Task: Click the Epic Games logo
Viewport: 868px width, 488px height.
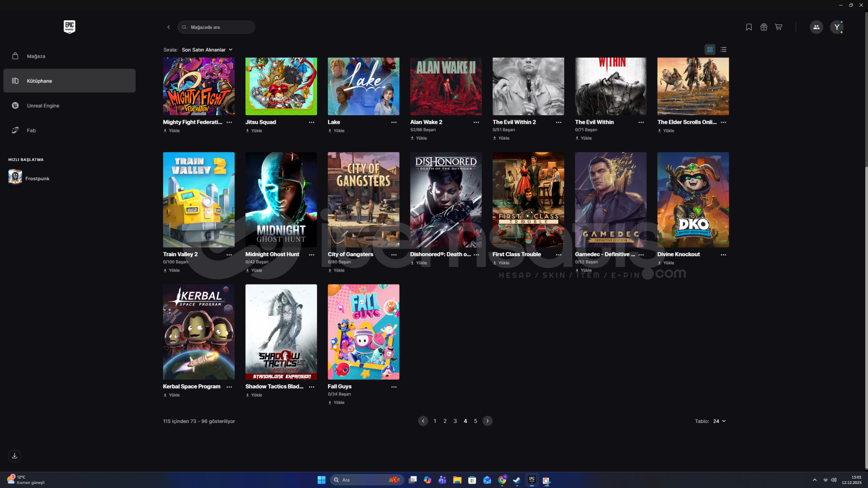Action: click(x=69, y=27)
